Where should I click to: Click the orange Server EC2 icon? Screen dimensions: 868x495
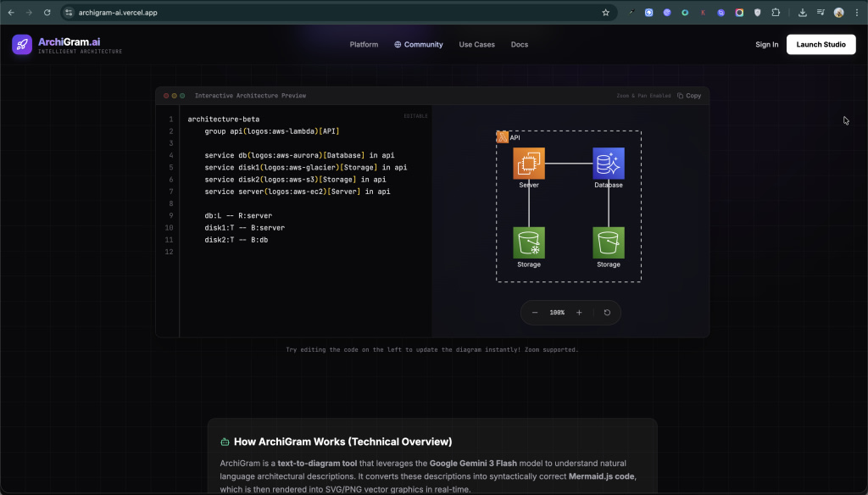click(529, 164)
